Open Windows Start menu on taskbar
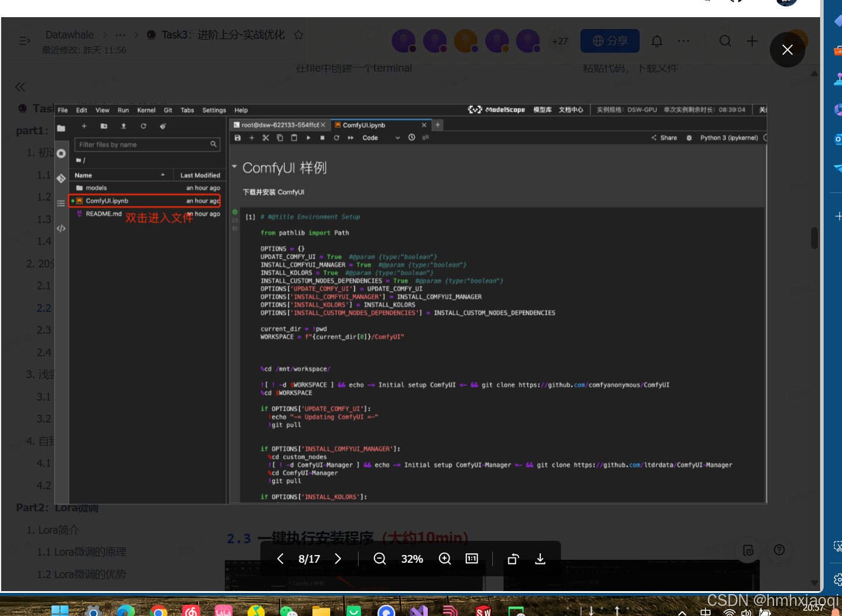The height and width of the screenshot is (616, 842). [x=60, y=610]
